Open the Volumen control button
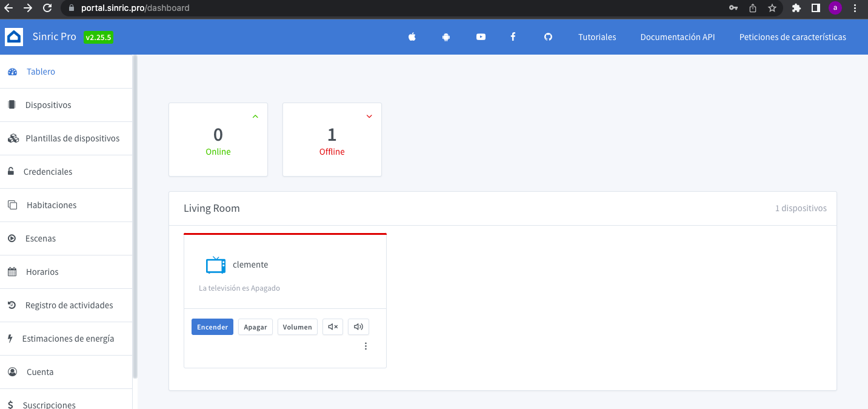The height and width of the screenshot is (409, 868). tap(297, 327)
